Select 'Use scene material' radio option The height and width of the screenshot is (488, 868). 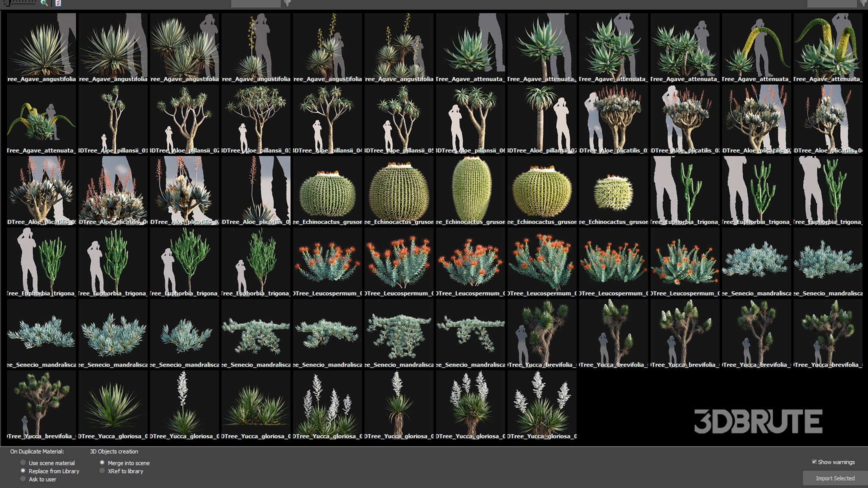coord(23,462)
